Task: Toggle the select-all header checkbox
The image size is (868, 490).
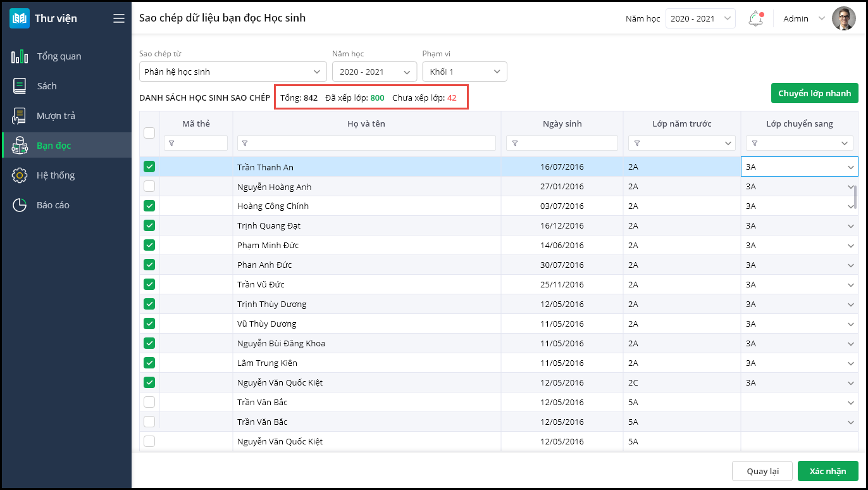Action: pyautogui.click(x=149, y=133)
